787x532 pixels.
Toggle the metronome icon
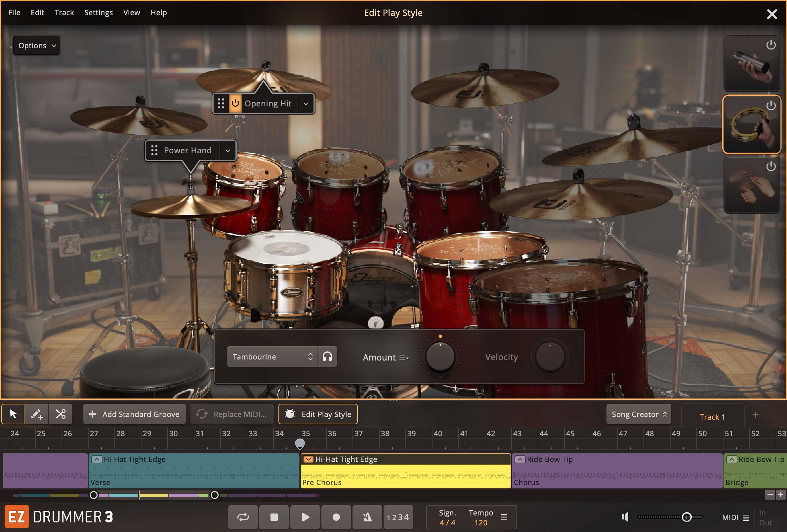tap(367, 517)
